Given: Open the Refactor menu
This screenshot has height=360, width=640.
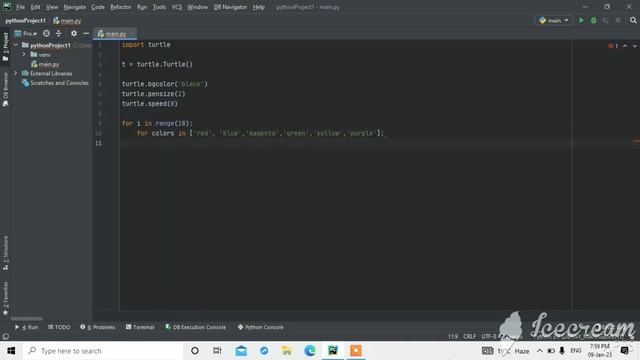Looking at the screenshot, I should (121, 7).
